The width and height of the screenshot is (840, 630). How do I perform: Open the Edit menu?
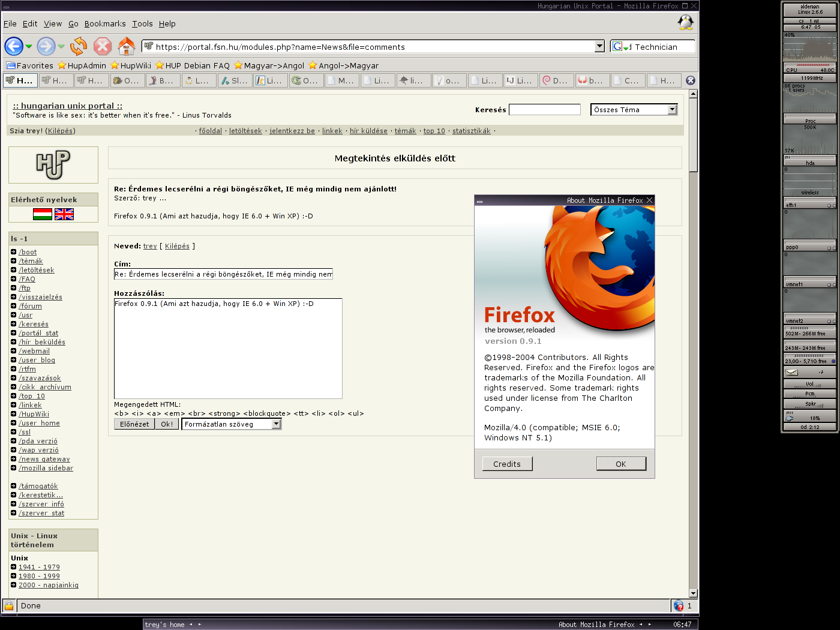(30, 23)
